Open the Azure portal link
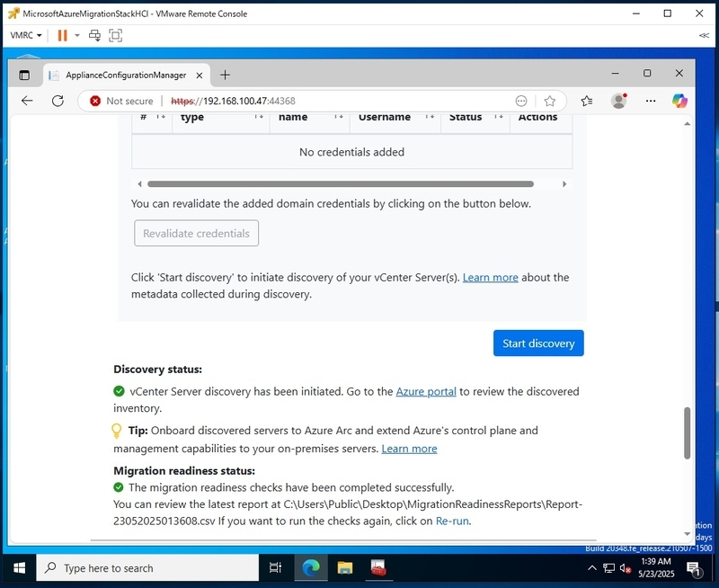Image resolution: width=719 pixels, height=588 pixels. coord(426,392)
